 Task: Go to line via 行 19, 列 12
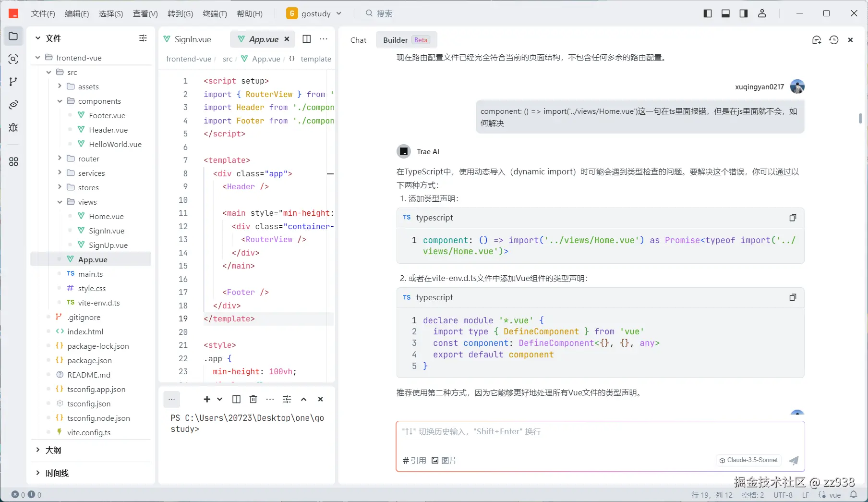712,495
